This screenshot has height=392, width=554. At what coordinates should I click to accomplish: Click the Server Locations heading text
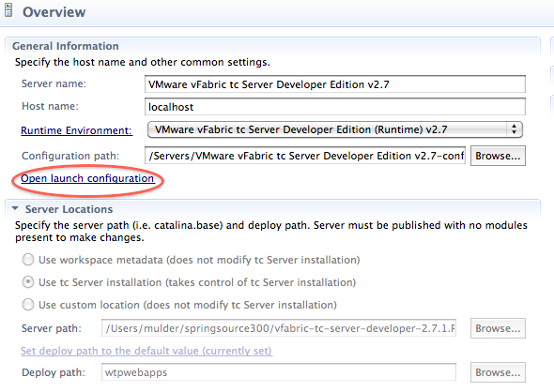click(x=69, y=209)
